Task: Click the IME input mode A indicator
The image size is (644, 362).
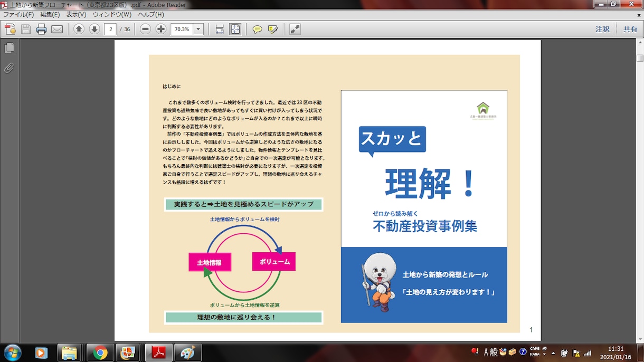Action: pos(486,352)
